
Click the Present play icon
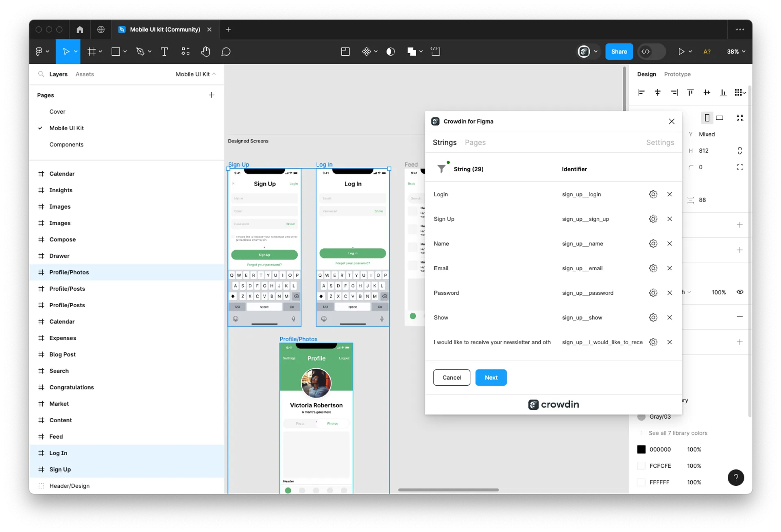(x=681, y=51)
